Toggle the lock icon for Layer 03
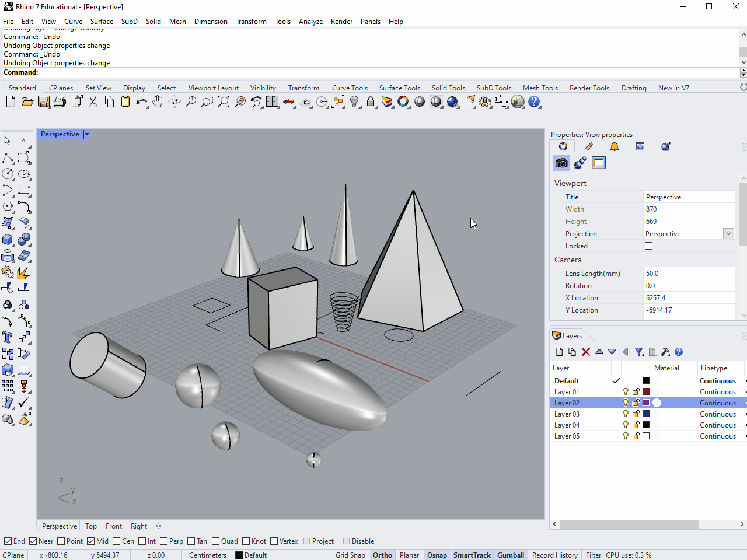This screenshot has height=560, width=747. [636, 414]
